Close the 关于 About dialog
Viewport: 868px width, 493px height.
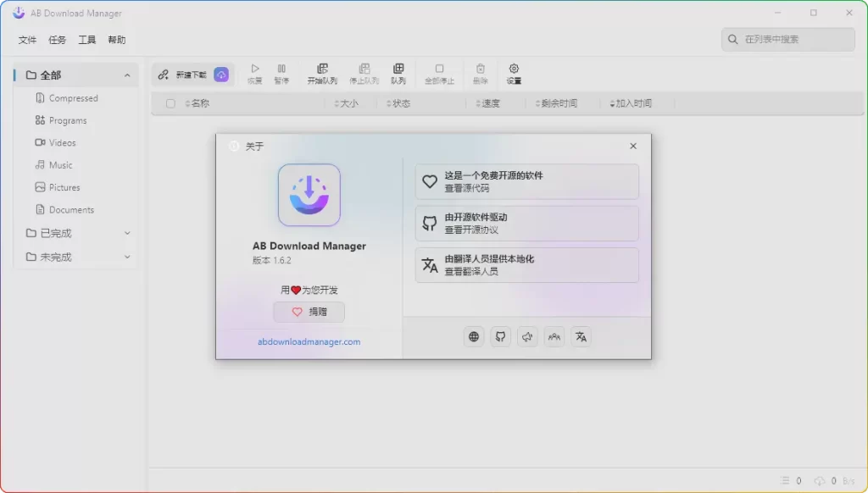pos(633,146)
